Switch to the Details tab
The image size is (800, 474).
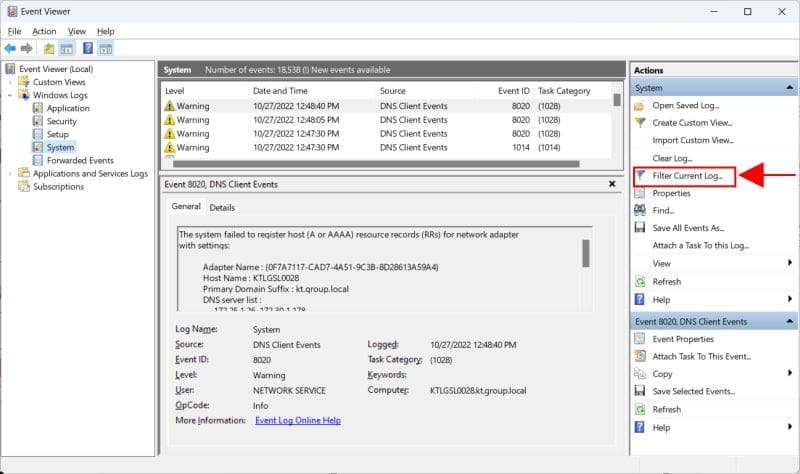pyautogui.click(x=222, y=207)
